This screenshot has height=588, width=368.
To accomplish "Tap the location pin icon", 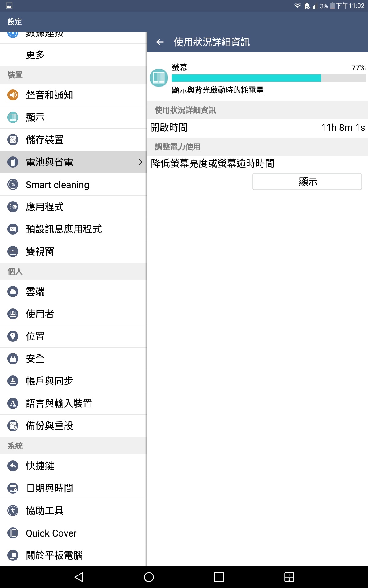I will point(13,336).
